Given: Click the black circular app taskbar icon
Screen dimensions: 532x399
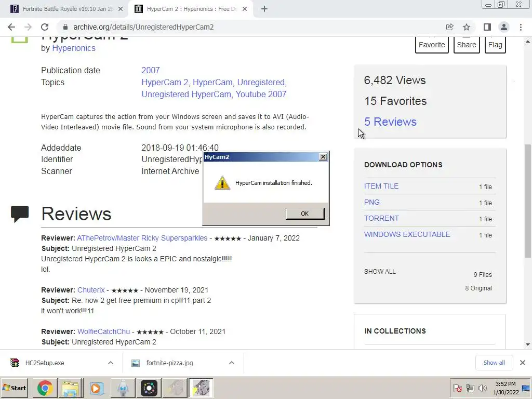Looking at the screenshot, I should pyautogui.click(x=149, y=388).
